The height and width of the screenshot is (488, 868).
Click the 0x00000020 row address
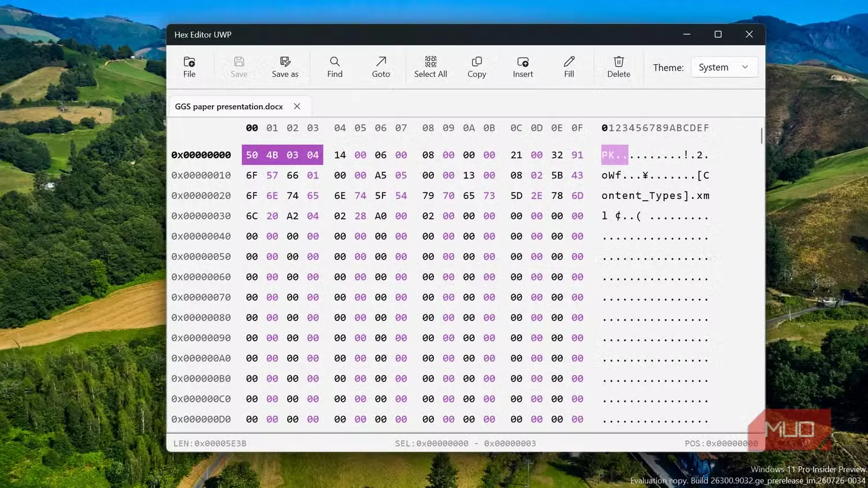[x=201, y=195]
